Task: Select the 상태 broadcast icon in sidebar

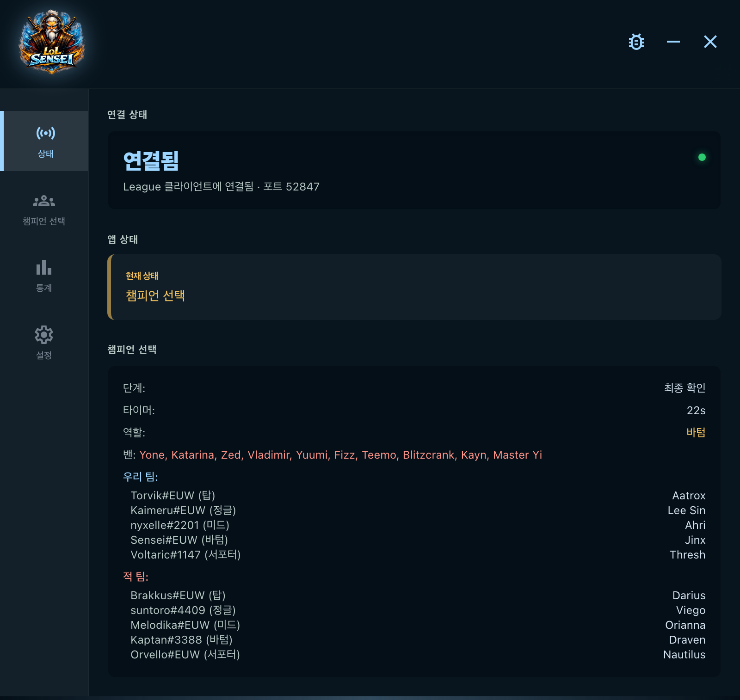Action: tap(46, 133)
